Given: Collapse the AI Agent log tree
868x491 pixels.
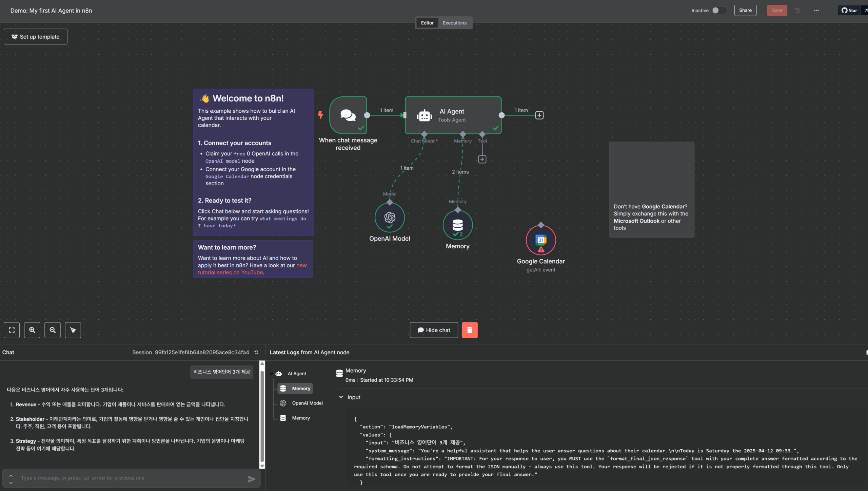Looking at the screenshot, I should pyautogui.click(x=272, y=374).
